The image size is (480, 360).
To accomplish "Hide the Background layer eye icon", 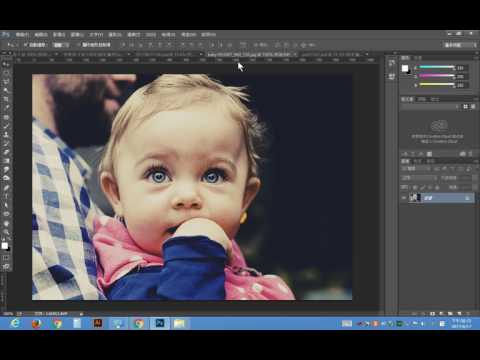I will [404, 198].
